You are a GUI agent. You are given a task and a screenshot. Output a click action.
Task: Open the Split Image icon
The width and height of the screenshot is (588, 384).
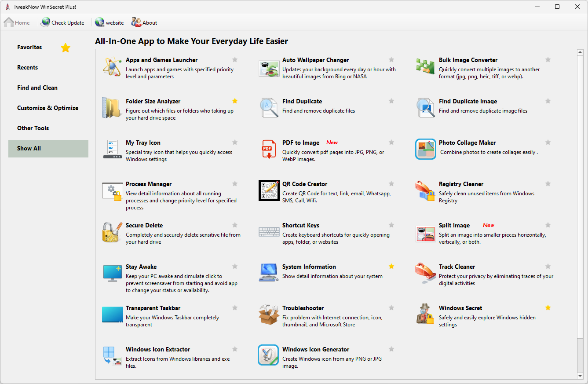pyautogui.click(x=425, y=234)
